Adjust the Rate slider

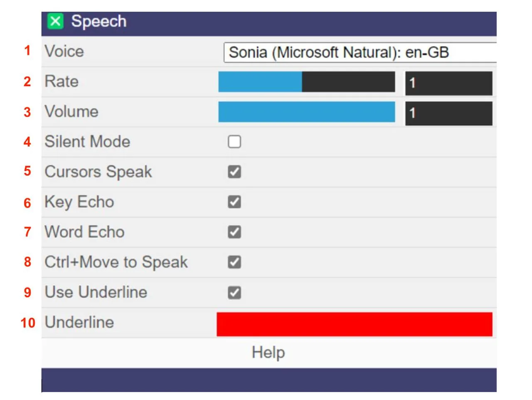point(306,82)
